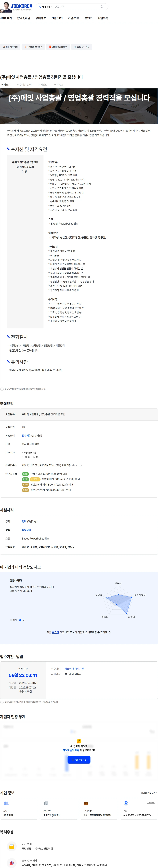Screen dimensions: 158x868
Task: Click the 휴무·휴가·행사 benefit icon
Action: pos(12,863)
